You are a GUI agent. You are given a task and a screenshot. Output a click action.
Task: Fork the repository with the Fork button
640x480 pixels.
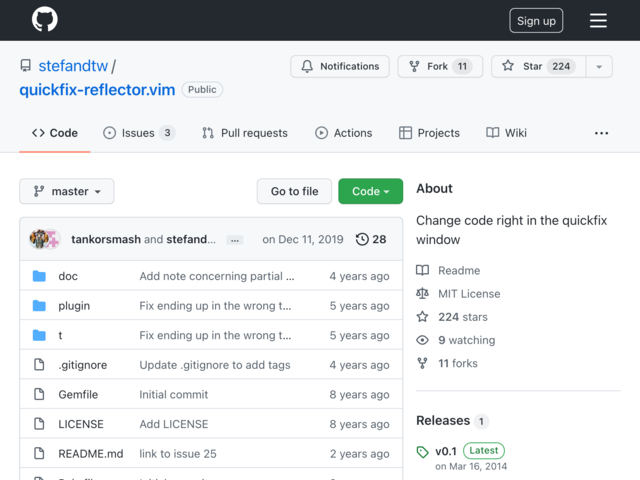tap(440, 66)
